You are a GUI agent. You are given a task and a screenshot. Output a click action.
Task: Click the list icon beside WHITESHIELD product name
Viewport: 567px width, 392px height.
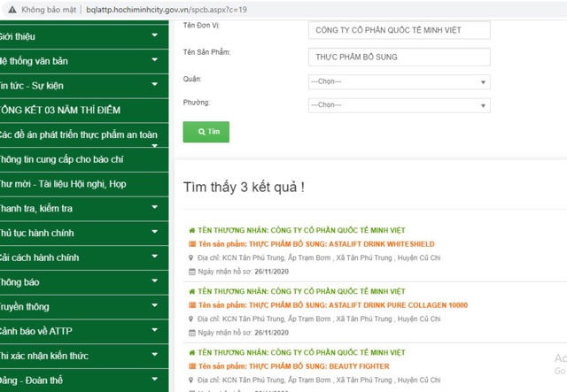point(192,244)
